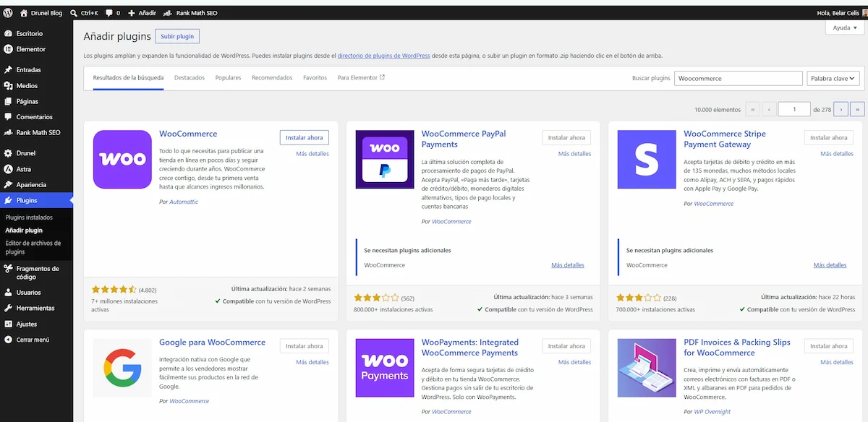
Task: Open Rank Math SEO sidebar item
Action: pos(36,133)
